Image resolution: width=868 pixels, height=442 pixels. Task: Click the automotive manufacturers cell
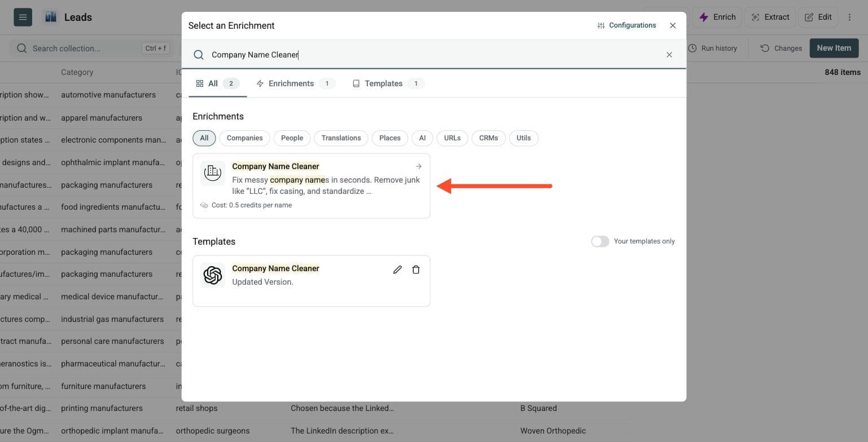(108, 95)
